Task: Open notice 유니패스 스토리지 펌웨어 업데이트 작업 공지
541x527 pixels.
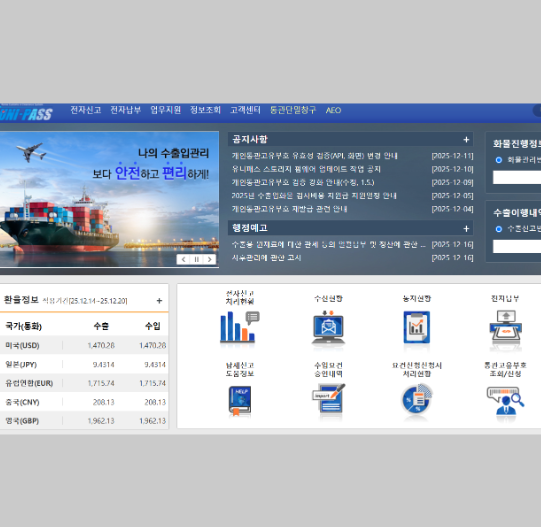Action: click(x=306, y=169)
